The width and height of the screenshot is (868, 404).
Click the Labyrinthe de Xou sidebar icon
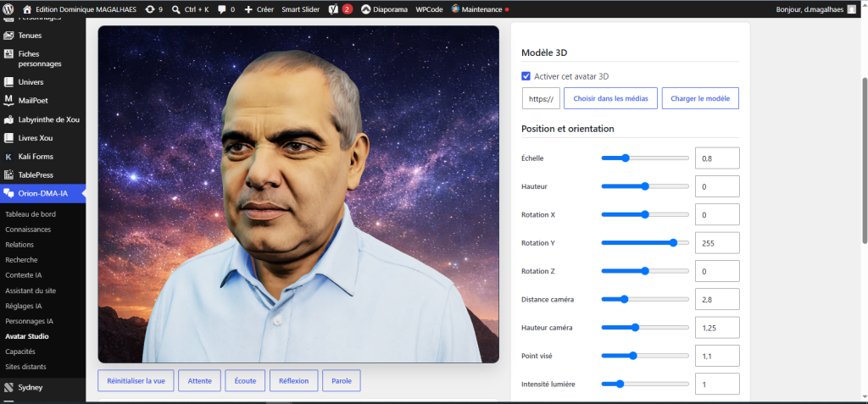coord(8,119)
